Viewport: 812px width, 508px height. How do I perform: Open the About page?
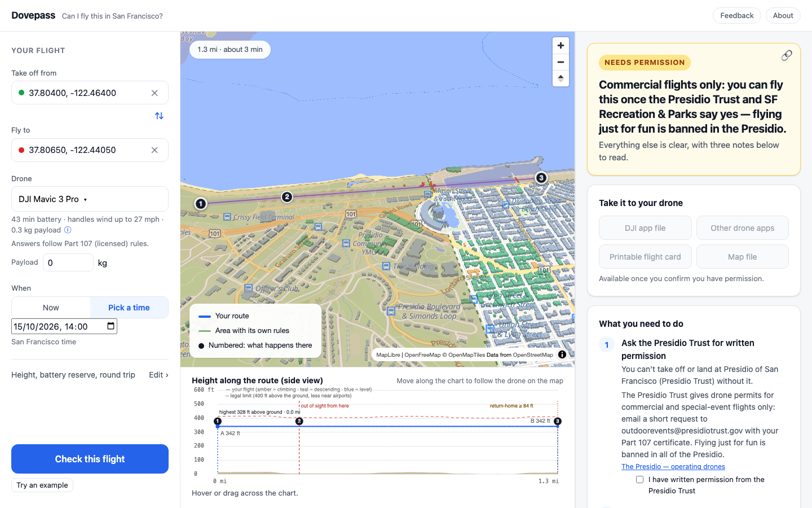783,16
